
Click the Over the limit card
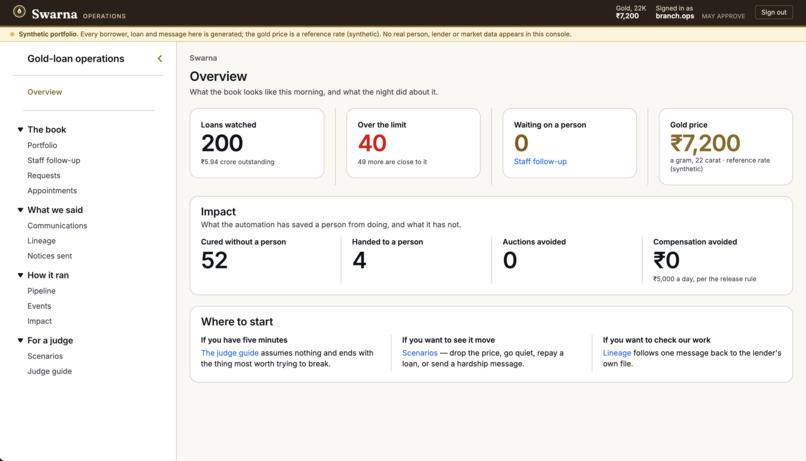click(x=413, y=143)
